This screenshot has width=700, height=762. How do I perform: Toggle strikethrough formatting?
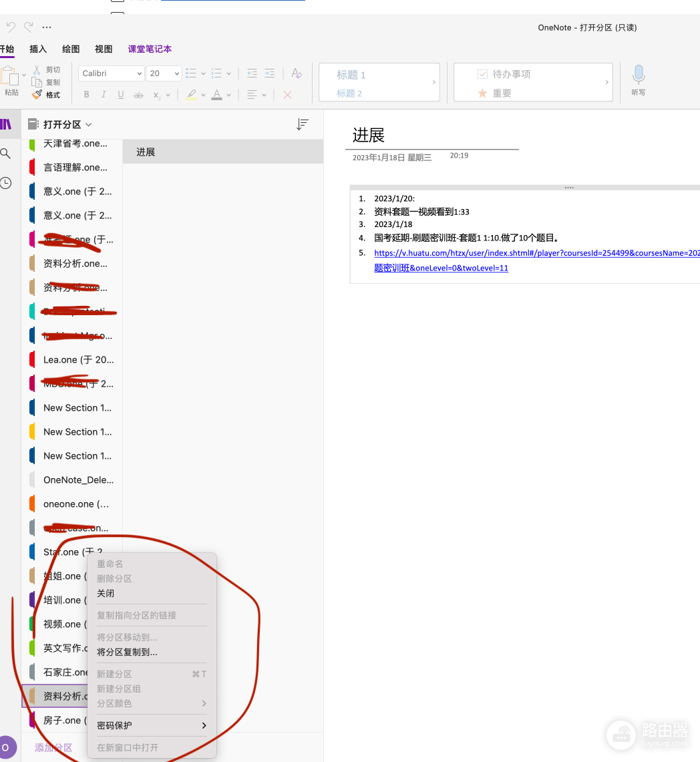click(138, 95)
